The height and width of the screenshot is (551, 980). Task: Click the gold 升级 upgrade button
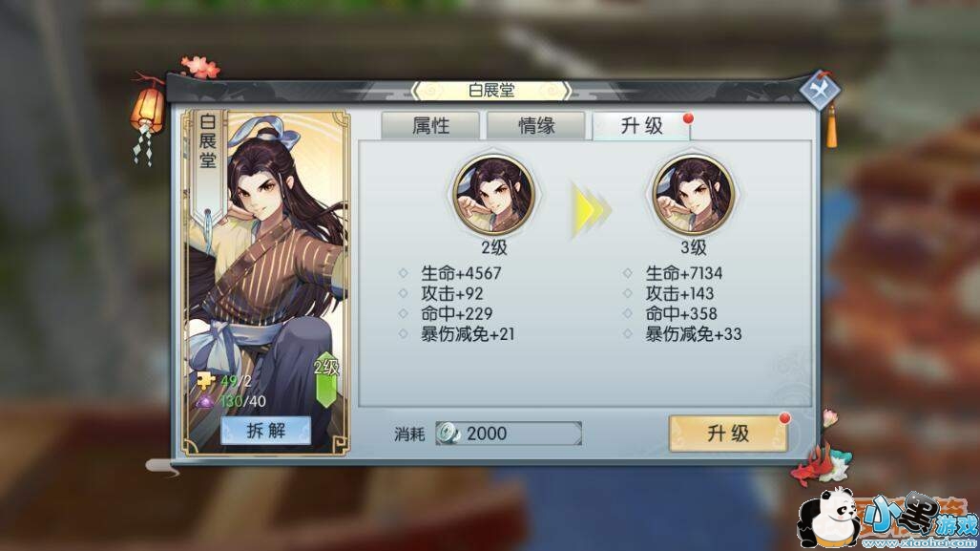click(727, 433)
